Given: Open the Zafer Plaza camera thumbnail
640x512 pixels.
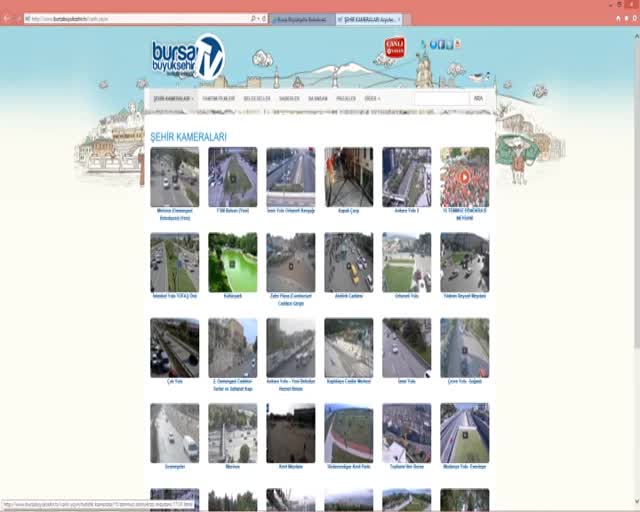Looking at the screenshot, I should pos(291,263).
